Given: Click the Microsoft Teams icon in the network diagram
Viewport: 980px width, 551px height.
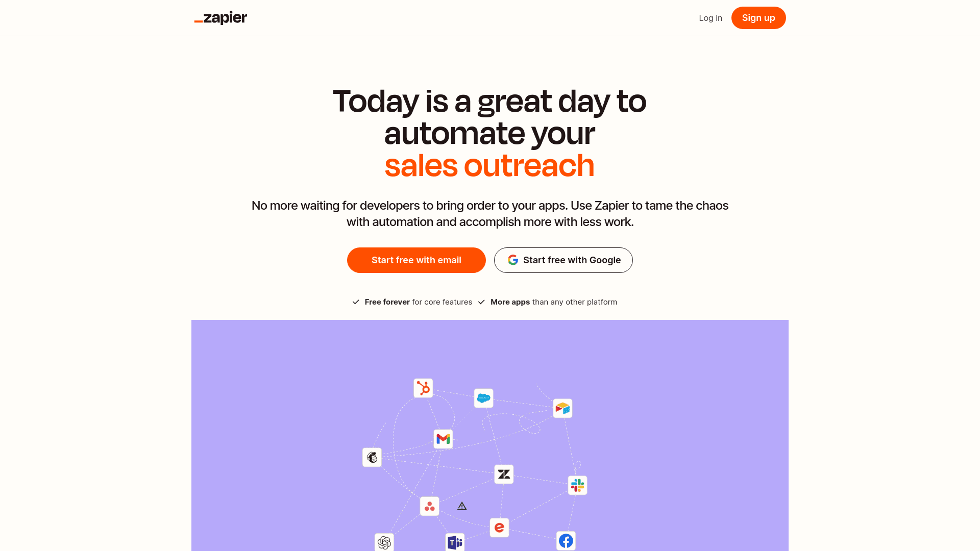Looking at the screenshot, I should 454,542.
